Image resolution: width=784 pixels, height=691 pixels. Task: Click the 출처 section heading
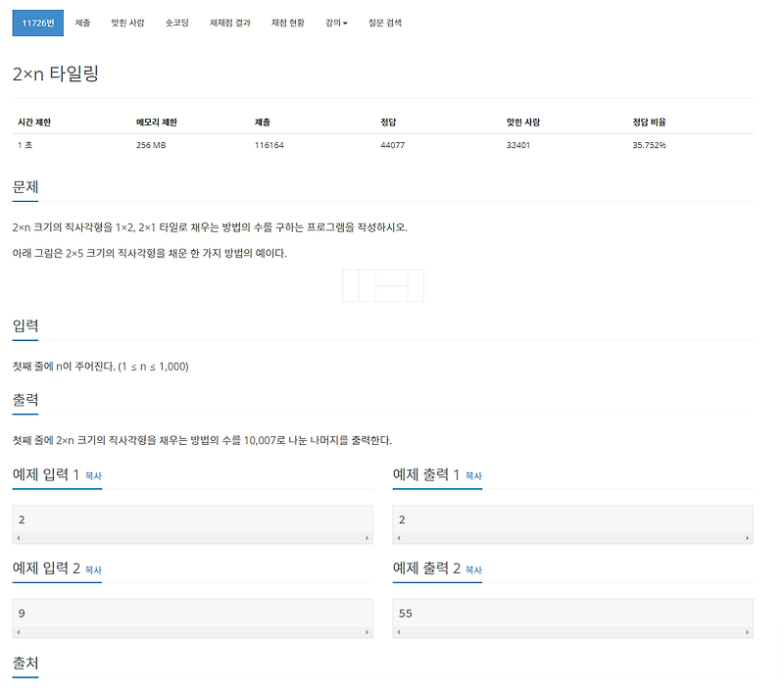point(24,663)
